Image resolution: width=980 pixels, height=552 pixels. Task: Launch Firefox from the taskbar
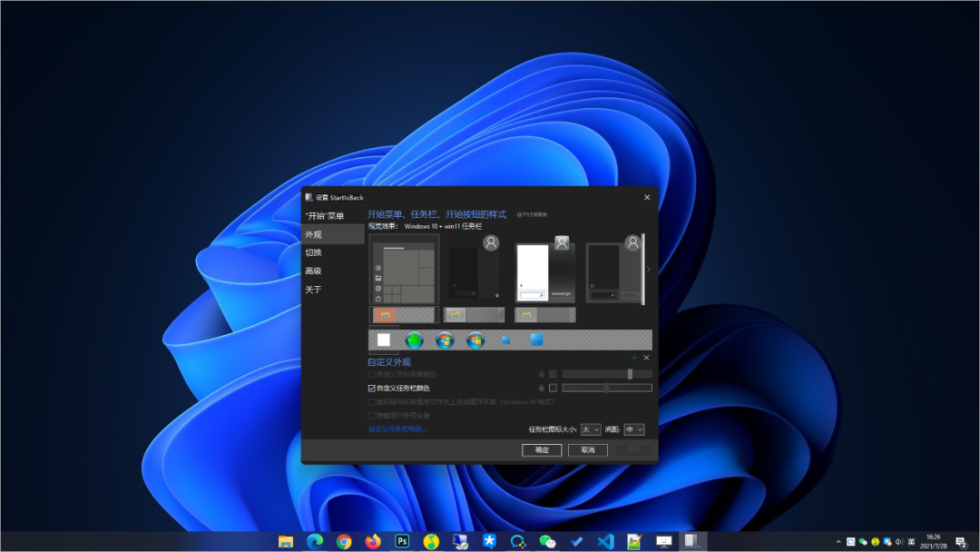pos(373,541)
